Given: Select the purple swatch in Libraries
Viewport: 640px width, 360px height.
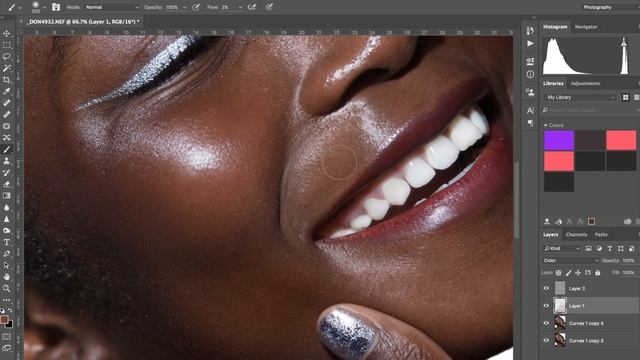Looking at the screenshot, I should (x=559, y=140).
